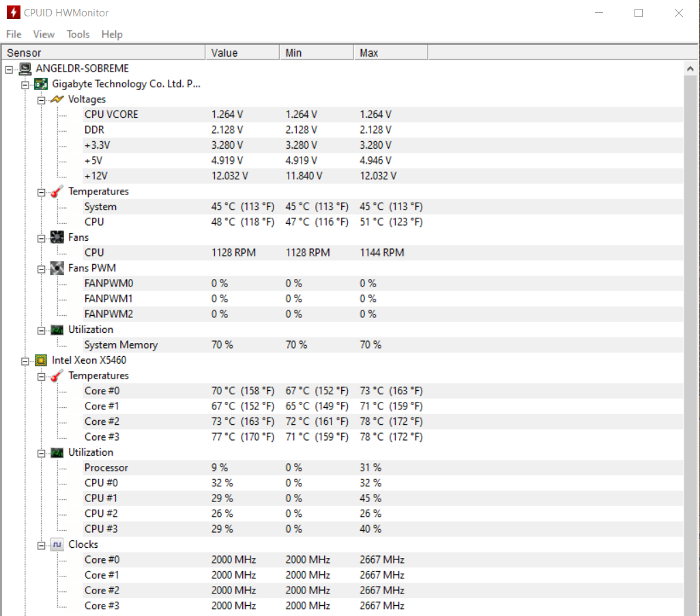Collapse the Xeon Temperatures group
Viewport: 700px width, 616px height.
click(41, 377)
